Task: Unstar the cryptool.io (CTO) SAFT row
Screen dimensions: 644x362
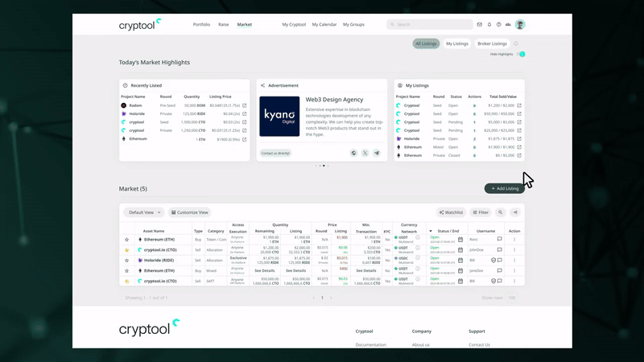Action: (x=126, y=281)
